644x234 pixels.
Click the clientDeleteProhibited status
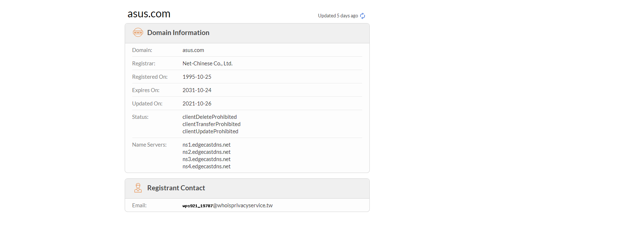pyautogui.click(x=210, y=117)
